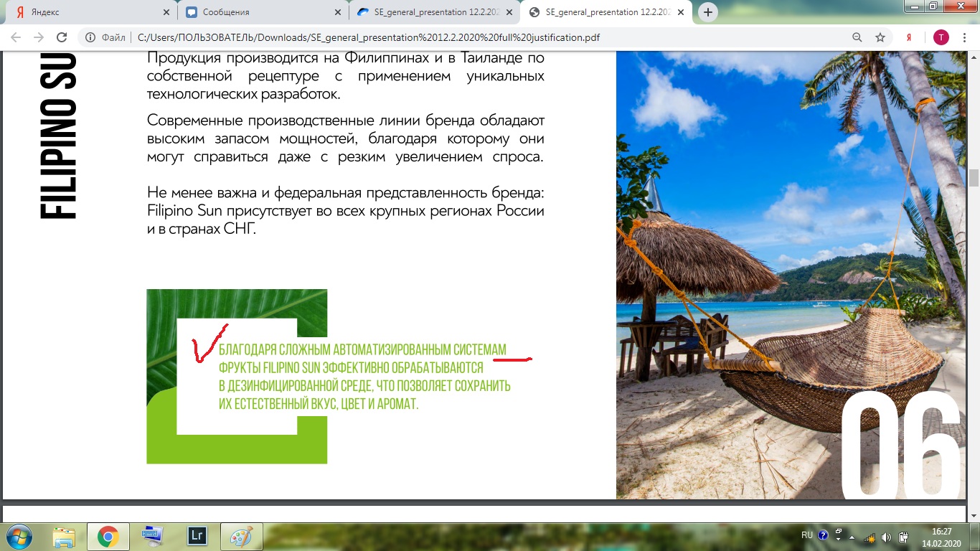
Task: Click the large page number 06
Action: point(900,445)
